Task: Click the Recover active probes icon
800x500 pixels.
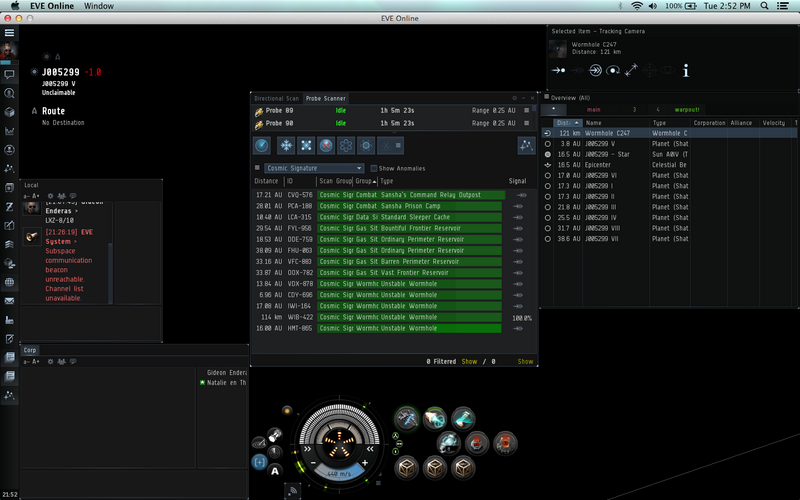Action: point(286,145)
